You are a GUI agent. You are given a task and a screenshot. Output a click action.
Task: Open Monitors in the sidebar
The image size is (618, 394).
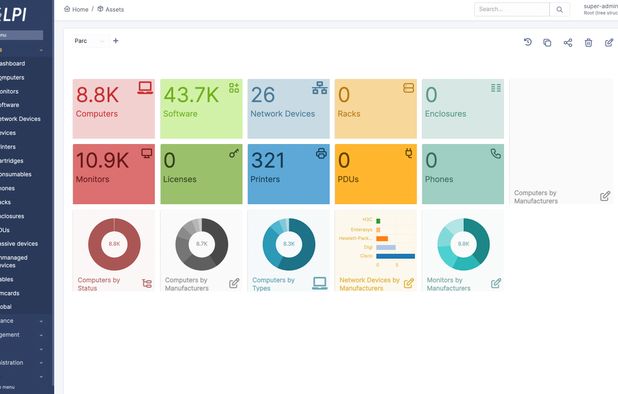pos(9,91)
